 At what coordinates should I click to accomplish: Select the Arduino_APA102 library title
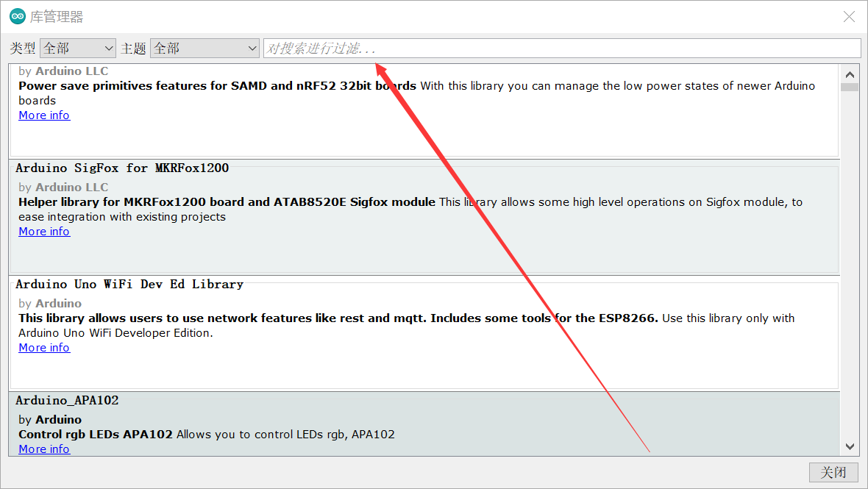[x=67, y=401]
